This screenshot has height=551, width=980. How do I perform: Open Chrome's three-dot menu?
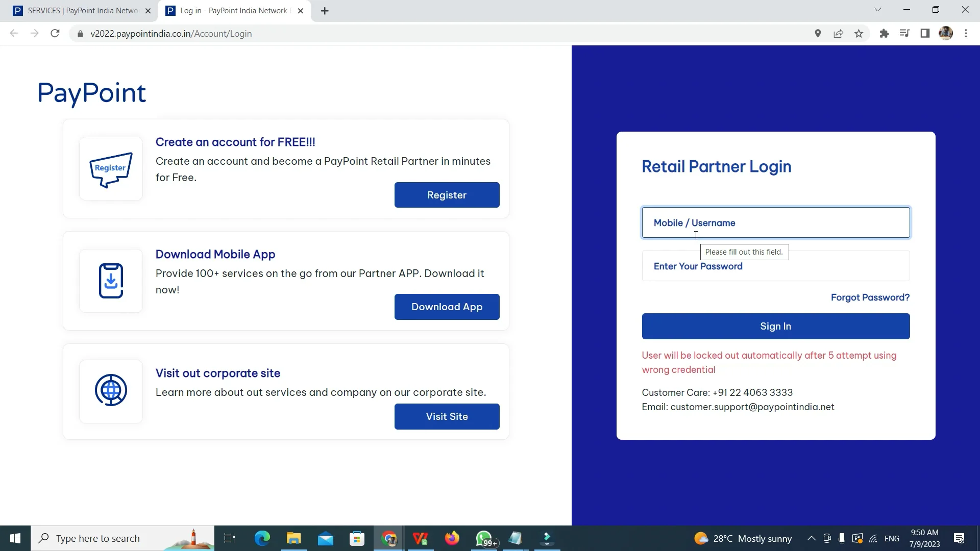point(966,33)
